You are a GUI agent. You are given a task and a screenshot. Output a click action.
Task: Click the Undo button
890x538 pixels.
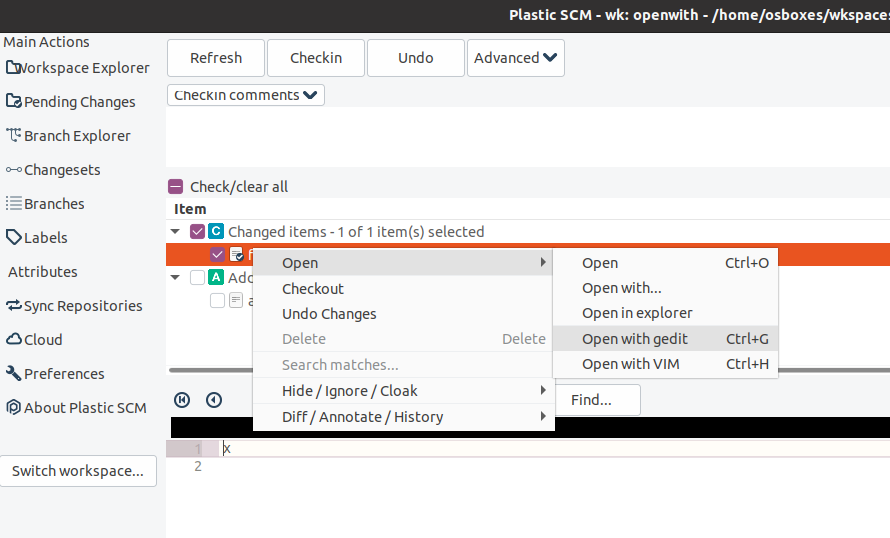tap(415, 58)
